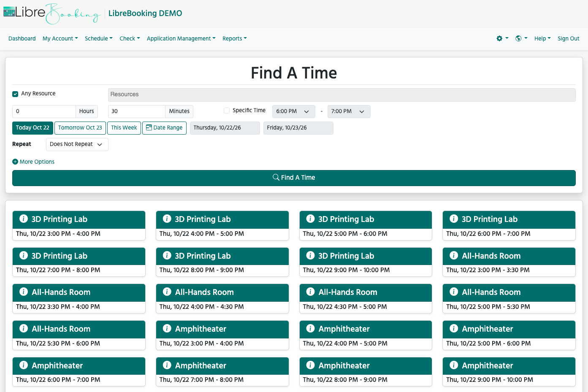The height and width of the screenshot is (392, 588).
Task: Show info for Amphitheater 3:00 PM - 4:00 PM
Action: click(167, 328)
